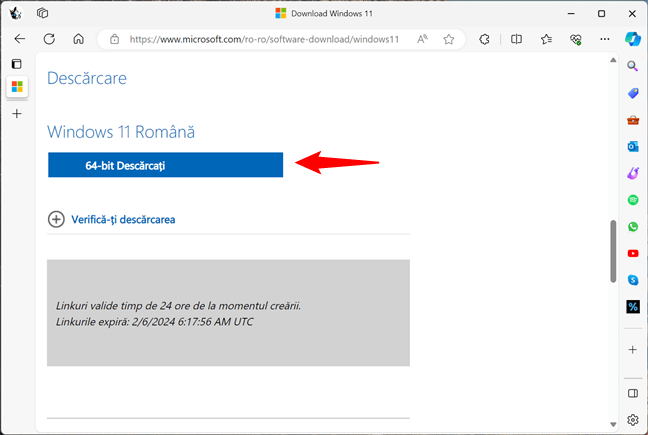
Task: Open Outlook from the sidebar
Action: click(x=633, y=147)
